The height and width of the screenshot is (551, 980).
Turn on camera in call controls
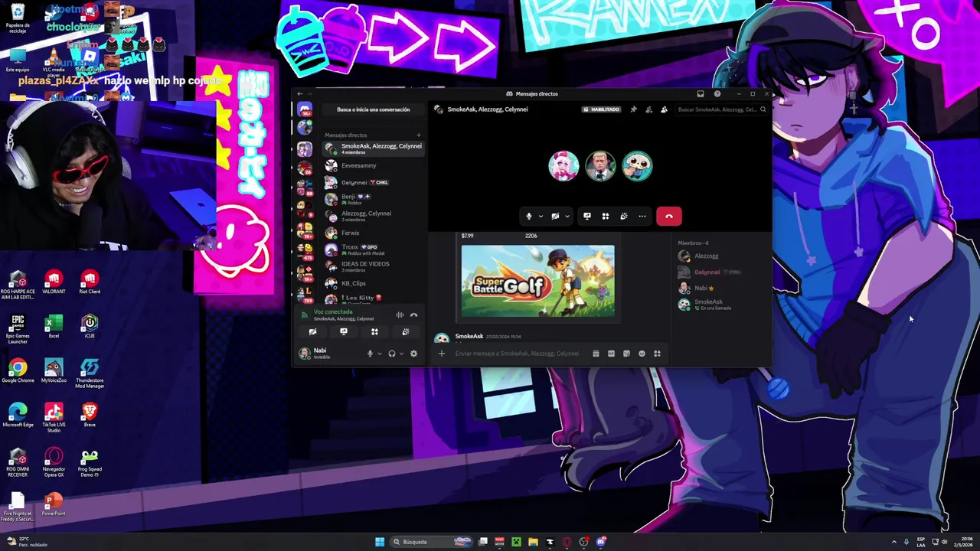(555, 217)
